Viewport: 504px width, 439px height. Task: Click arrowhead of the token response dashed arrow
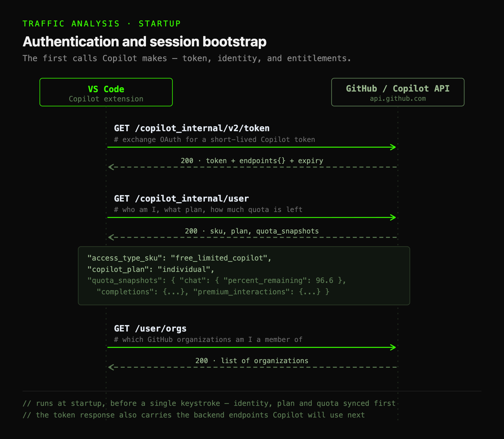111,167
